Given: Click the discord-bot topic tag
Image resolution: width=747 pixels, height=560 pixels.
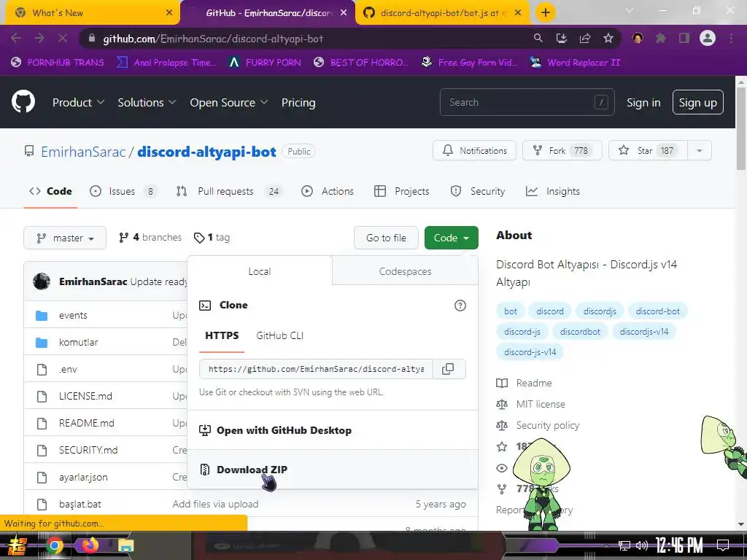Looking at the screenshot, I should pos(657,311).
